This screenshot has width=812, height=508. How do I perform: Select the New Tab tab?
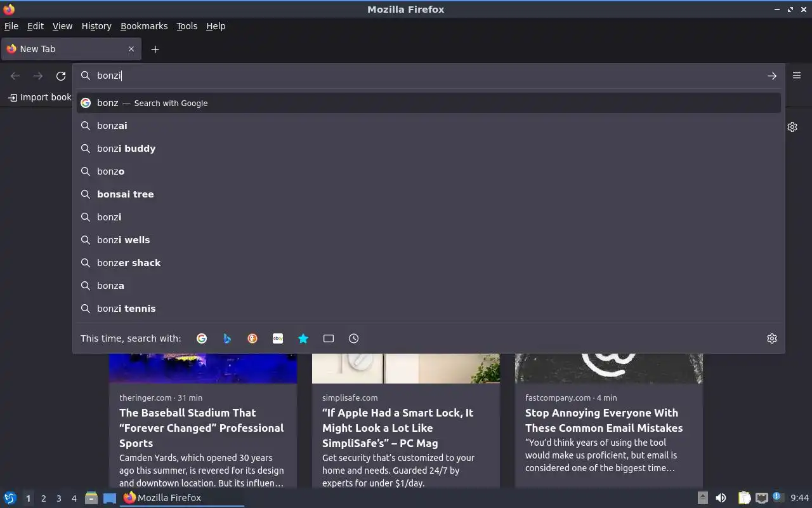tap(70, 49)
